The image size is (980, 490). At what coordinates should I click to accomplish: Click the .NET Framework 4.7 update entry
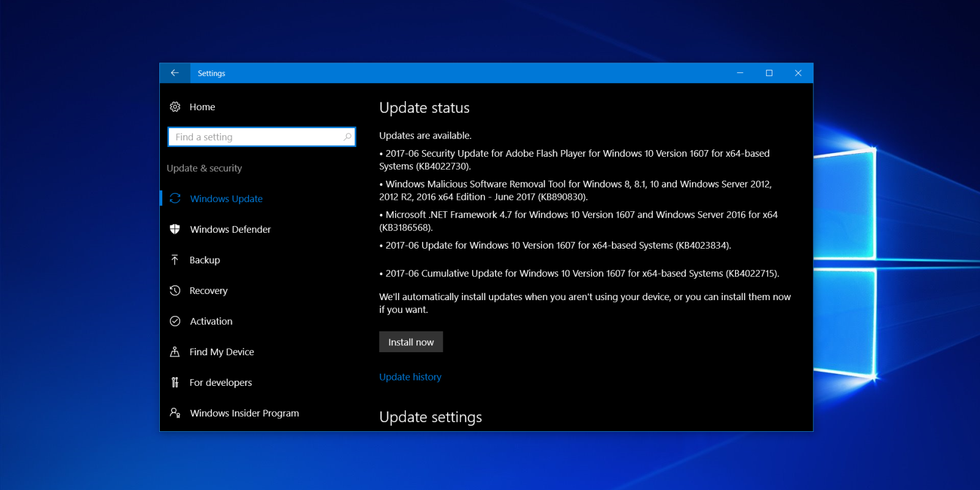(x=578, y=221)
